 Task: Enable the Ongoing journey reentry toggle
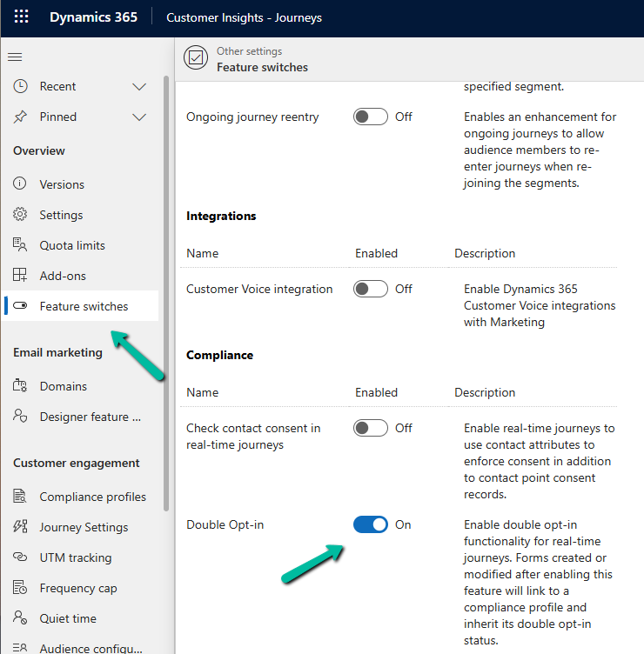click(x=371, y=117)
